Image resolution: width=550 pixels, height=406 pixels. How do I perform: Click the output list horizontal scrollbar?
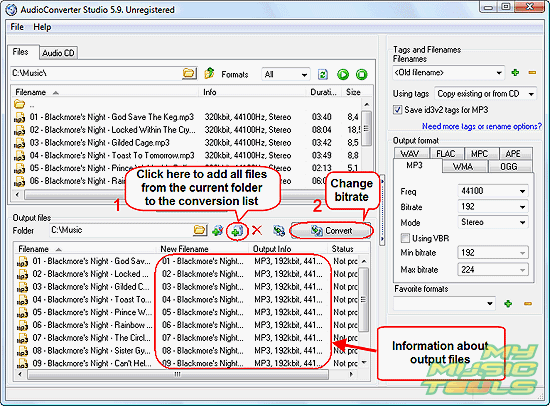point(178,374)
